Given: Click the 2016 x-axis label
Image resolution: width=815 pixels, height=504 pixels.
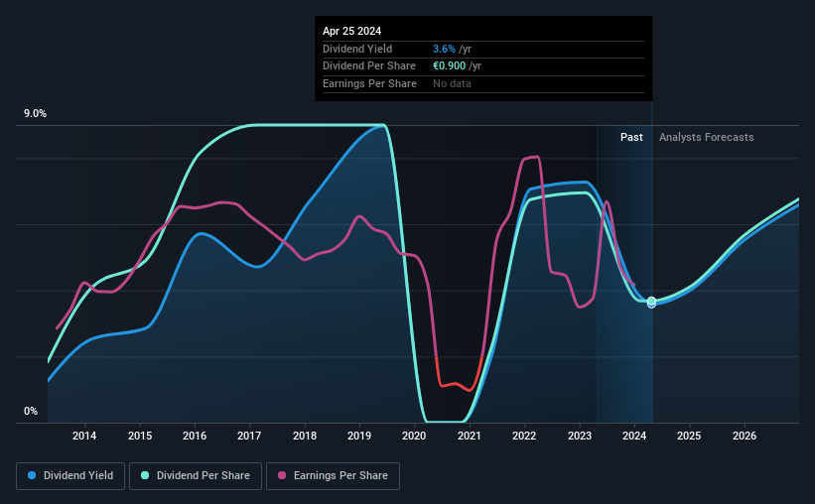Looking at the screenshot, I should pos(195,436).
